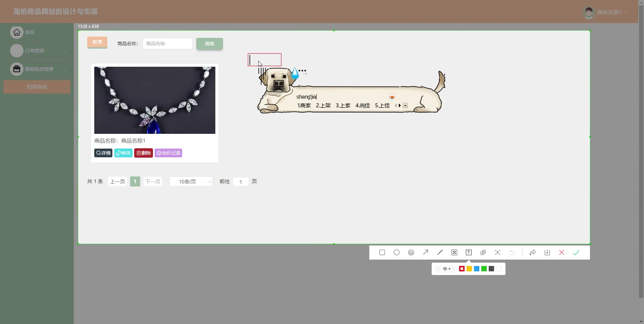Select the 即将拍卖管理 menu item
The width and height of the screenshot is (644, 324).
click(x=37, y=69)
